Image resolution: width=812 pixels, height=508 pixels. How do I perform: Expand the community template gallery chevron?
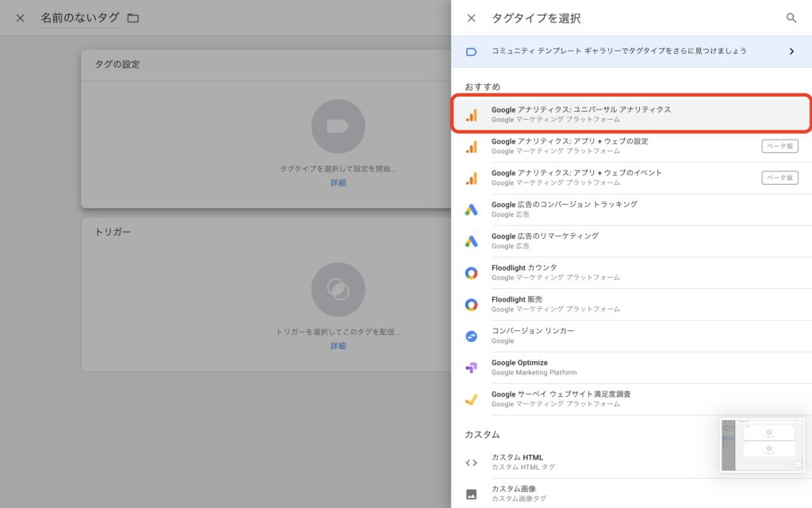(x=791, y=52)
